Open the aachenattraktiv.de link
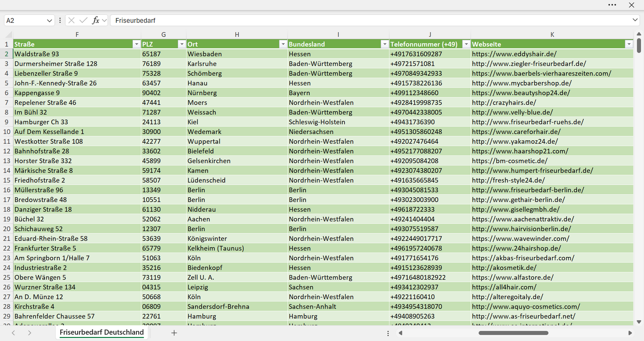This screenshot has width=644, height=341. tap(523, 219)
